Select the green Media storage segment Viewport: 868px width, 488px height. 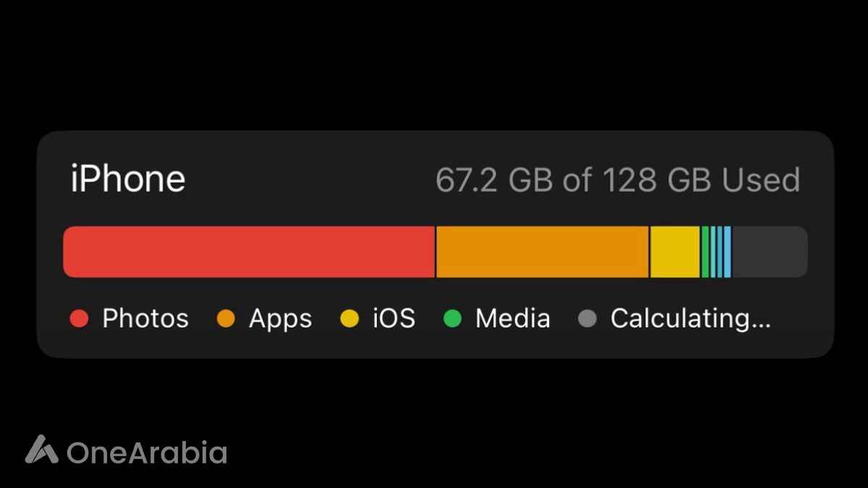[x=705, y=252]
